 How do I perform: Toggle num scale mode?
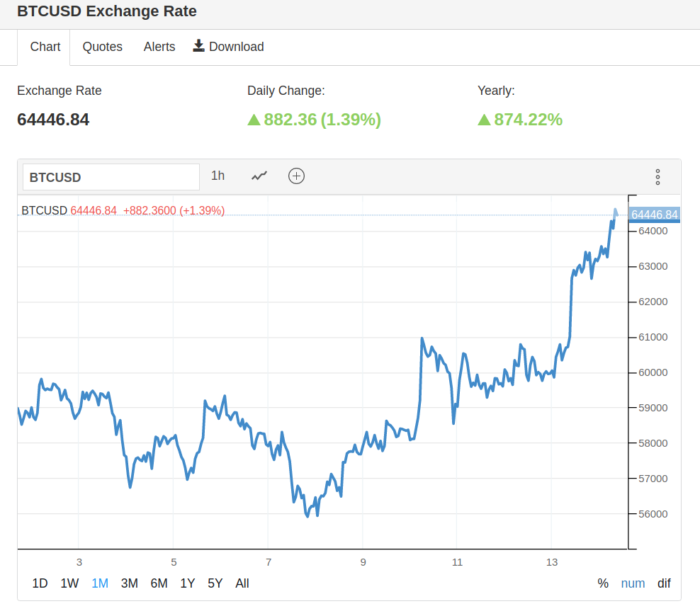633,583
